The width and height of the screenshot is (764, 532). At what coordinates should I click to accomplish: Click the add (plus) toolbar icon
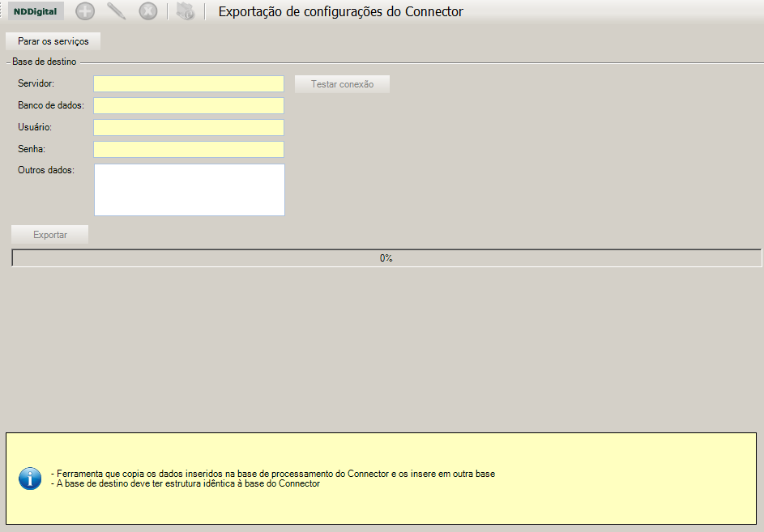pyautogui.click(x=85, y=11)
